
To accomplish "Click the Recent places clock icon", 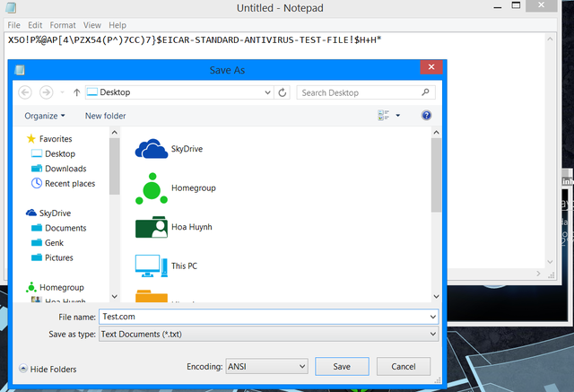I will pyautogui.click(x=37, y=183).
